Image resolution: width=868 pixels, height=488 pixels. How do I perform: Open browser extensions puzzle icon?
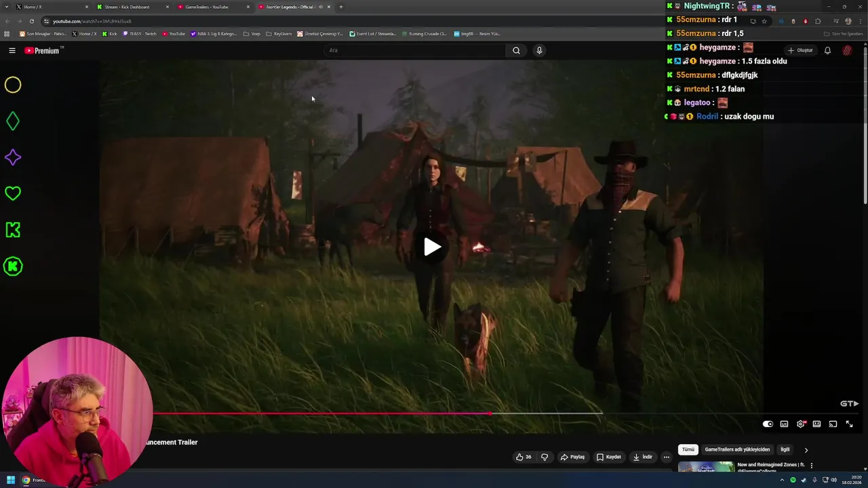818,21
